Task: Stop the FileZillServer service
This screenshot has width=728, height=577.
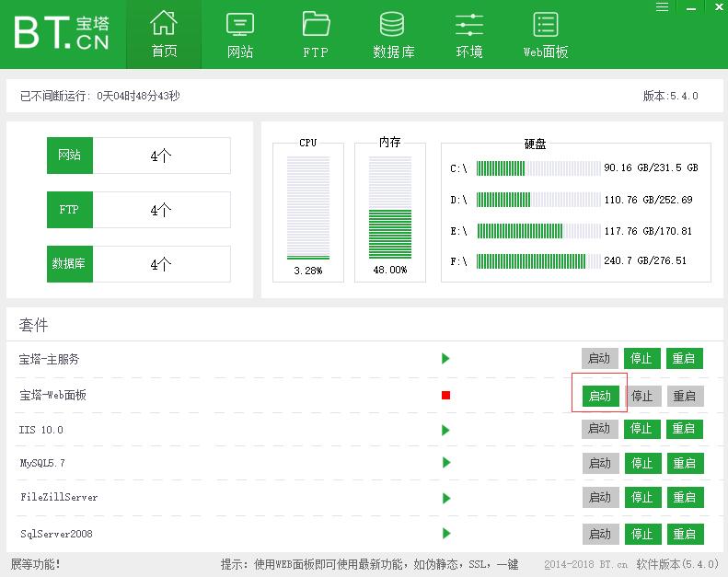Action: 642,497
